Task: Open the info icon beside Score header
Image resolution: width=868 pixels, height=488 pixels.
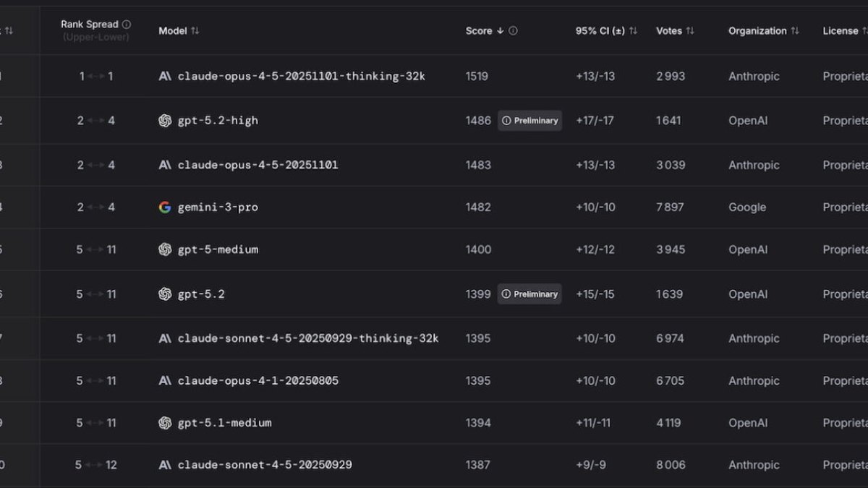Action: point(513,31)
